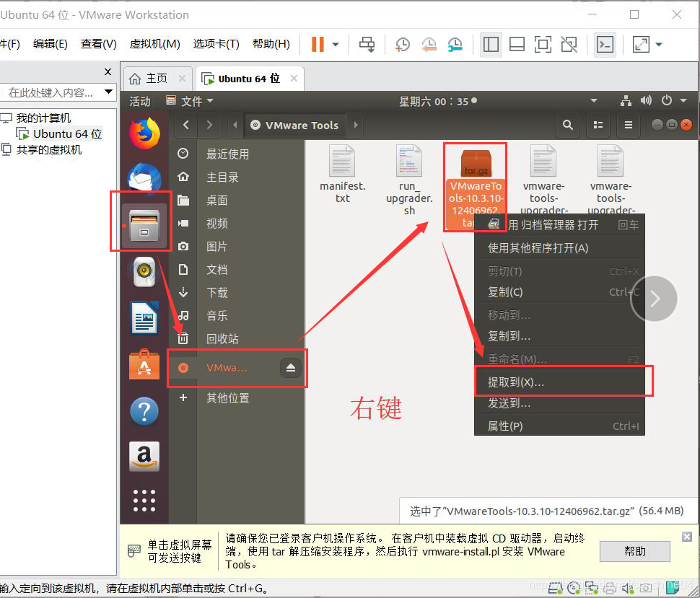Launch Thunderbird mail from the dock
This screenshot has height=598, width=700.
[144, 178]
